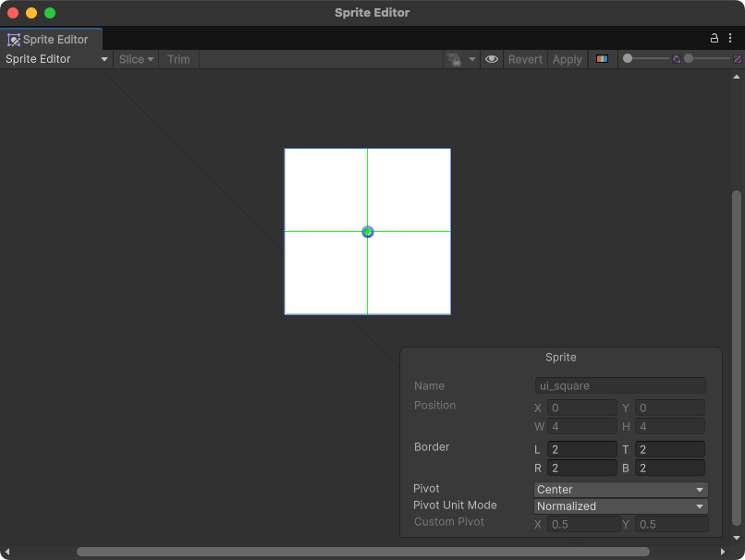The width and height of the screenshot is (745, 560).
Task: Click the vertical scrollbar down arrow
Action: [737, 538]
